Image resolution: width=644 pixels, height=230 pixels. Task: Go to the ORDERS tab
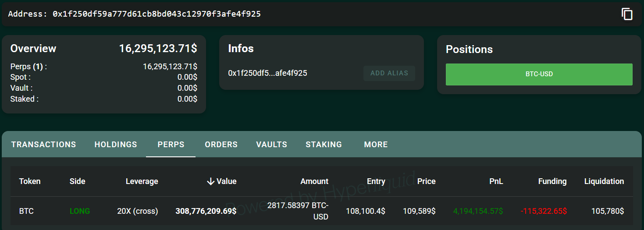point(221,145)
